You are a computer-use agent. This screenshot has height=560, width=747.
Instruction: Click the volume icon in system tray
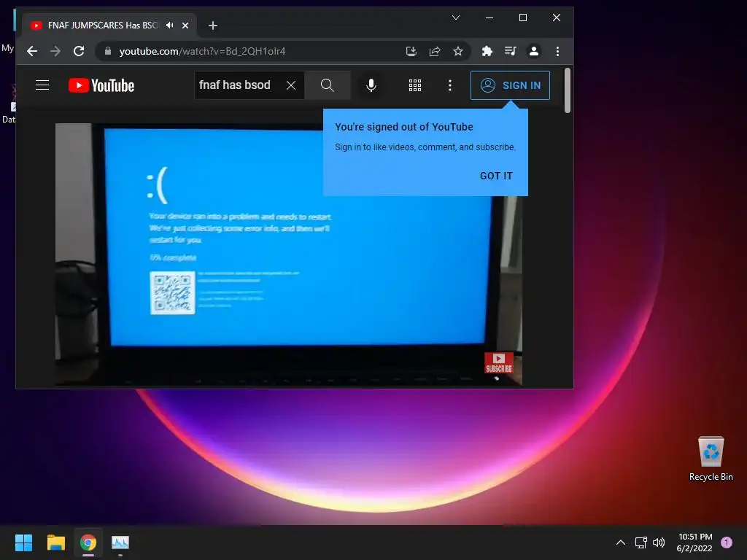click(x=659, y=542)
